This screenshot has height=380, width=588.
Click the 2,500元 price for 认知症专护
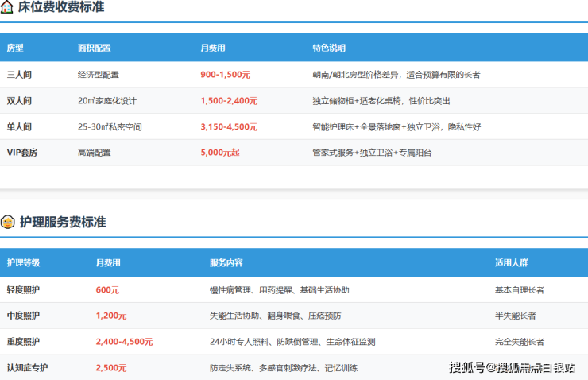click(111, 367)
